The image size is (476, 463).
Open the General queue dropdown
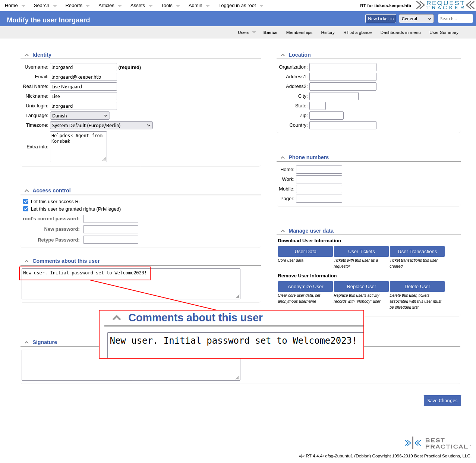416,19
